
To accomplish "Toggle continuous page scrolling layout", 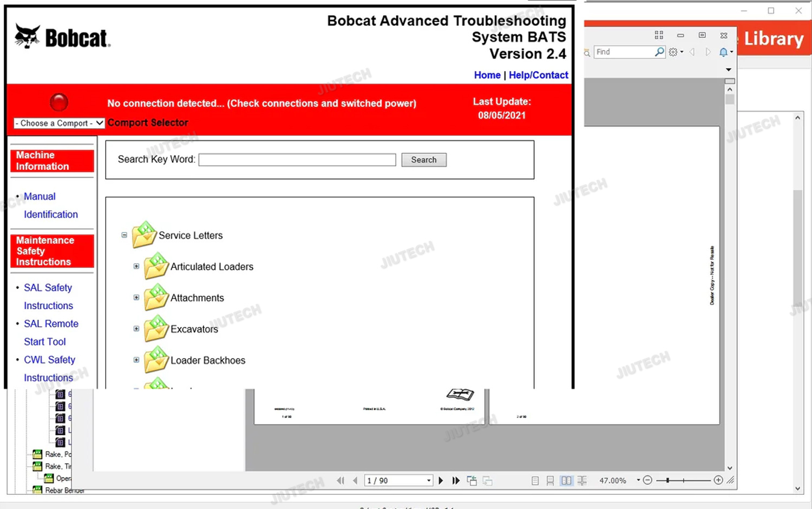I will 550,480.
